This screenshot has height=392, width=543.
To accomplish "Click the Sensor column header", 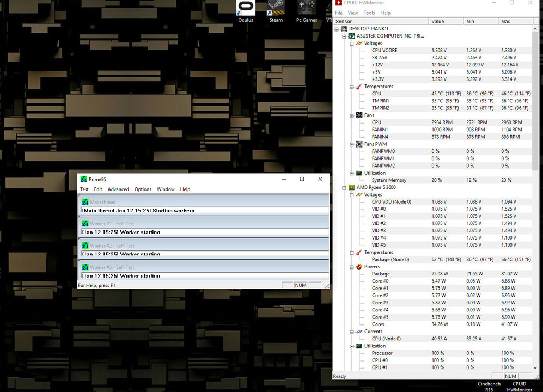I will 381,21.
